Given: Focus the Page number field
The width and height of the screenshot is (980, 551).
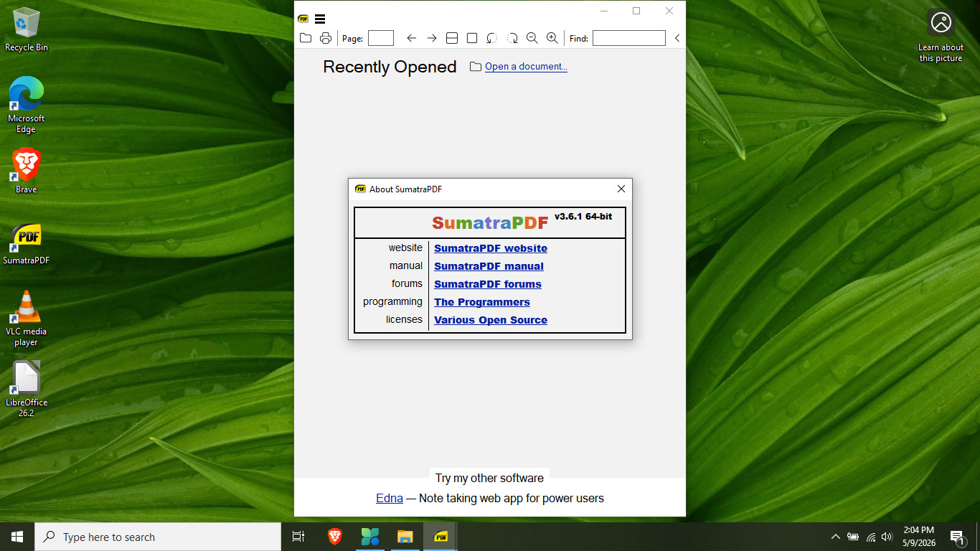Looking at the screenshot, I should coord(381,38).
